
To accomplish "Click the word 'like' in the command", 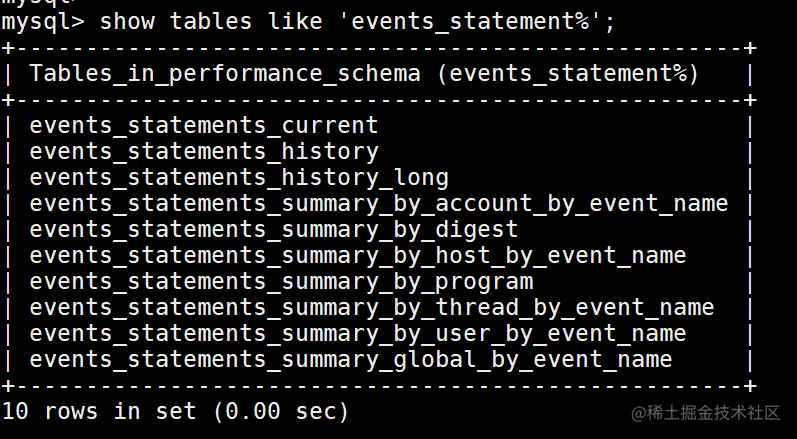I will pos(295,22).
